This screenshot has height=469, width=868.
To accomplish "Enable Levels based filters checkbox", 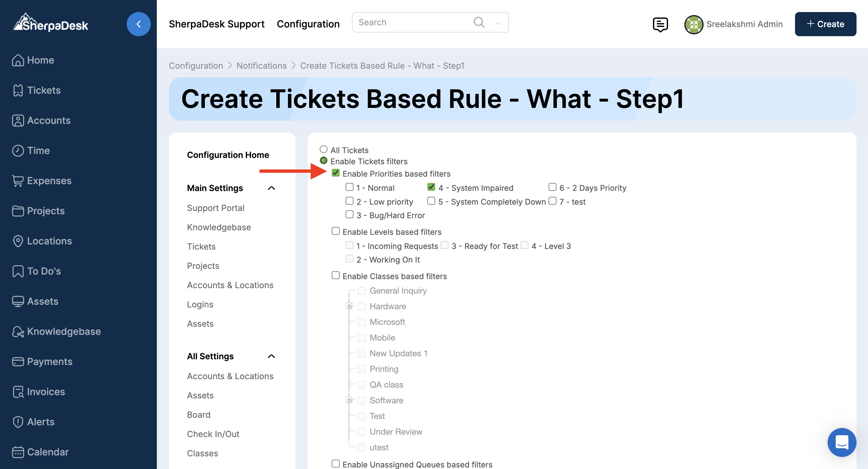I will pos(336,231).
